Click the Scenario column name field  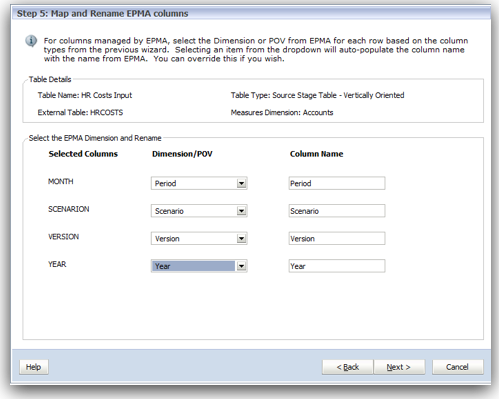(337, 211)
